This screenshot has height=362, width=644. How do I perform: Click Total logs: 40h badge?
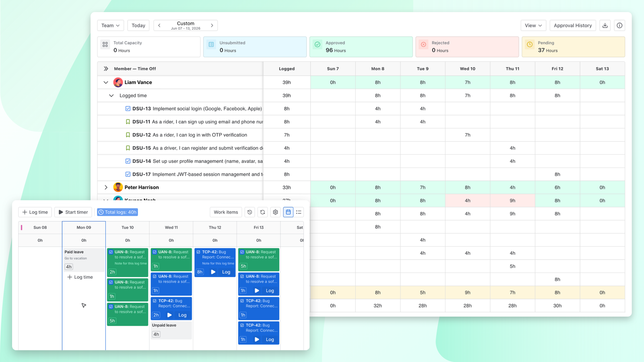coord(117,212)
